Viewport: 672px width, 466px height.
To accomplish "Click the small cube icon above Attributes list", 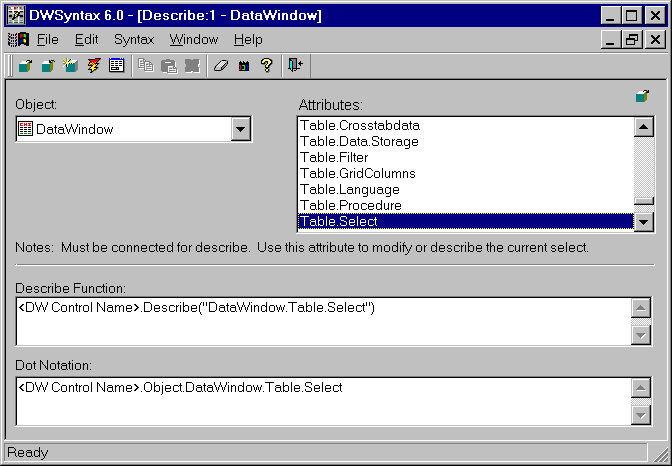I will (642, 96).
